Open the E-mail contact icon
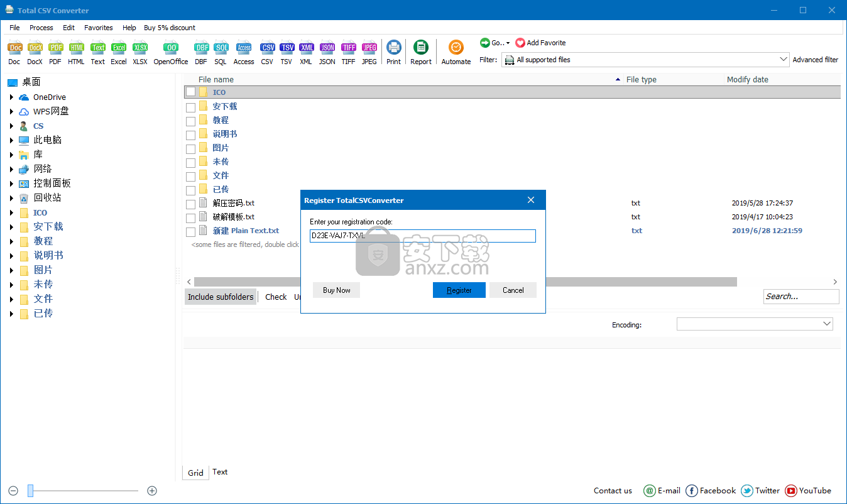Screen dimensions: 847x504 coord(650,491)
